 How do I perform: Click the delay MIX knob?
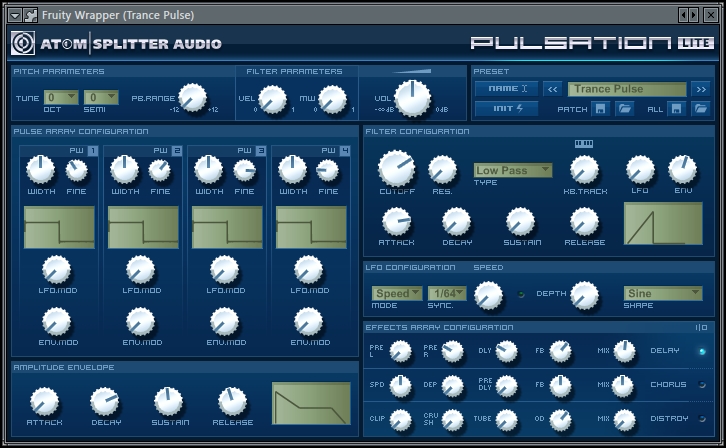click(x=625, y=351)
